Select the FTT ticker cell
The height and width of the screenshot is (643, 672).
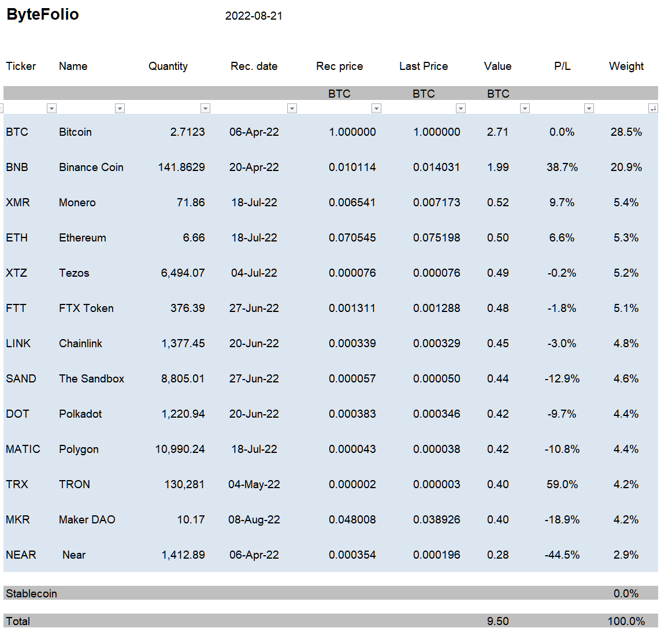16,308
